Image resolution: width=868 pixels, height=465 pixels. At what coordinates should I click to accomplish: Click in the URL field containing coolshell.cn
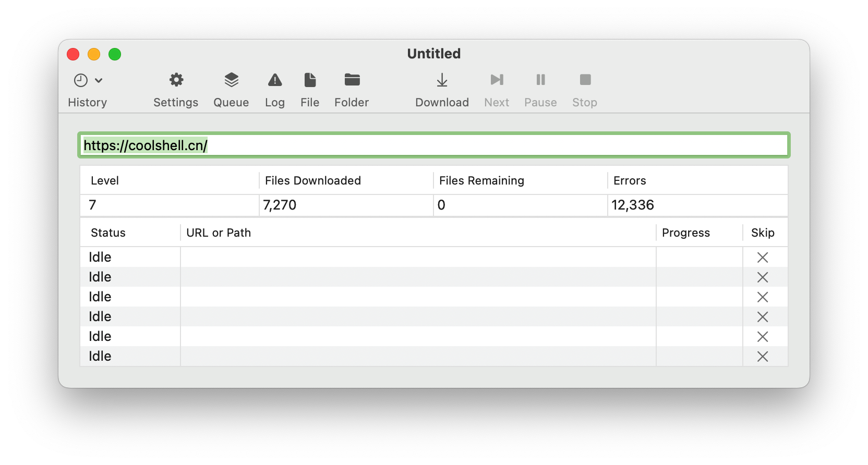(x=434, y=145)
